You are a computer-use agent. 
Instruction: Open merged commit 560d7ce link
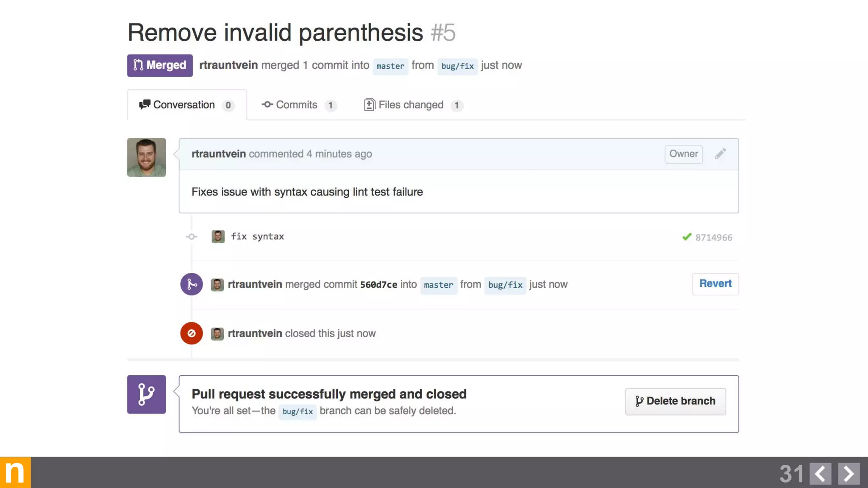pyautogui.click(x=378, y=285)
